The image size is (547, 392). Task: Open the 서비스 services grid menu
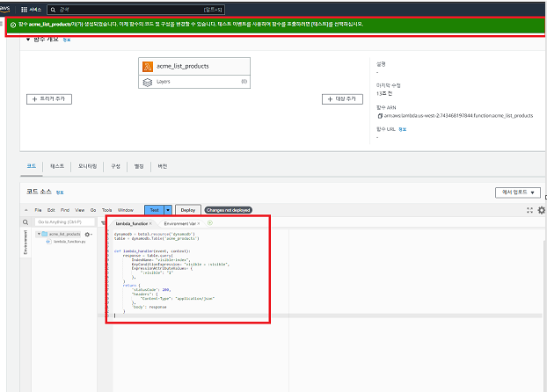tap(31, 10)
